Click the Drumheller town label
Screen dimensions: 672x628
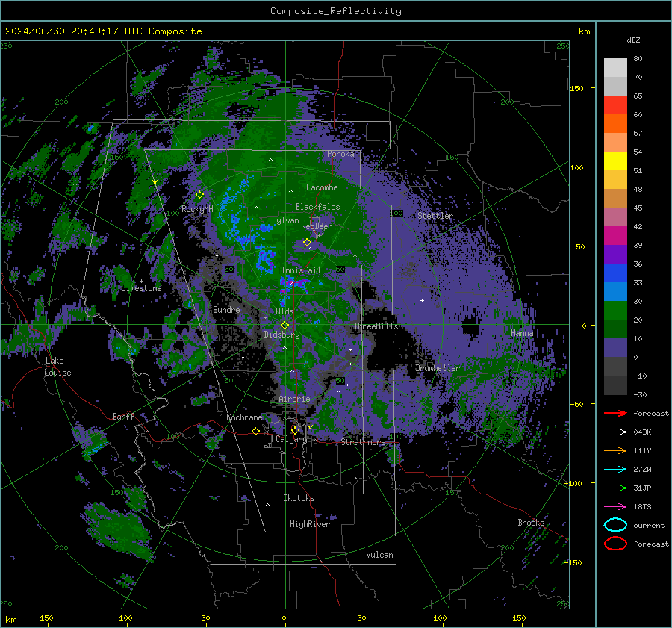pyautogui.click(x=437, y=368)
